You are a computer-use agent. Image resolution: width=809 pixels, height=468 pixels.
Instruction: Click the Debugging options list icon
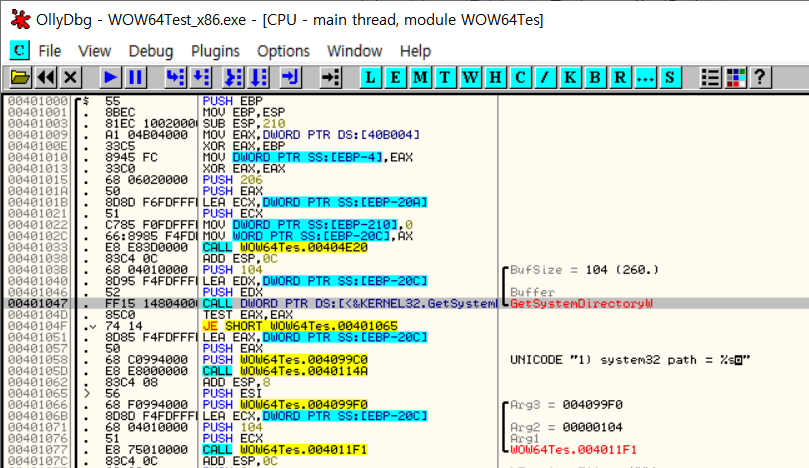(710, 77)
